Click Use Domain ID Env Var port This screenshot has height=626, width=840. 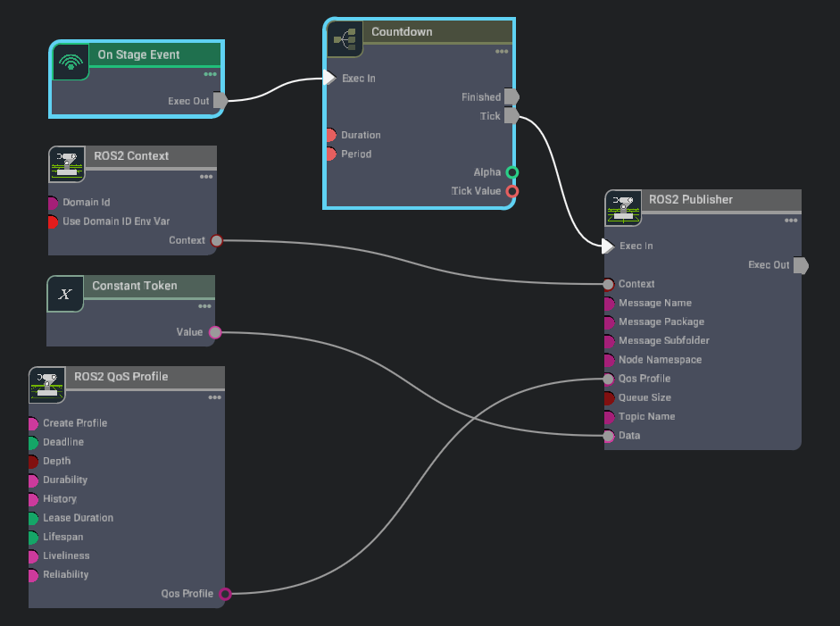pos(53,221)
